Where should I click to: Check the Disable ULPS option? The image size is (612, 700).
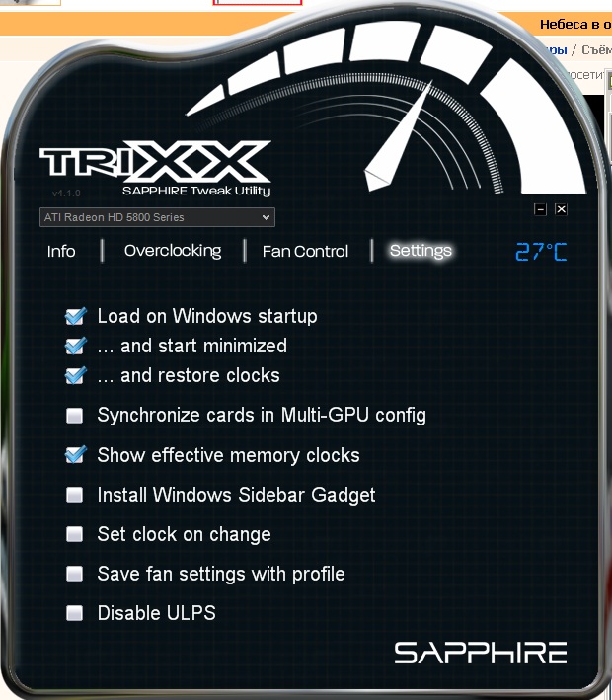click(x=75, y=613)
